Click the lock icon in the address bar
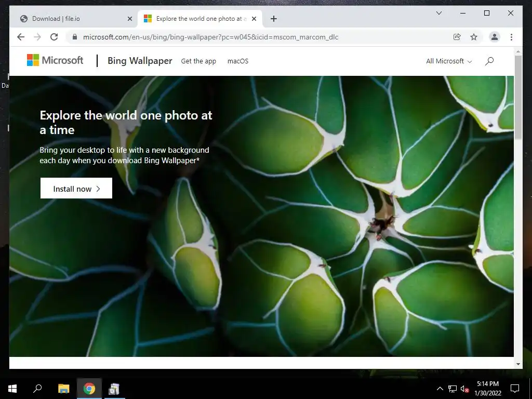 (75, 37)
